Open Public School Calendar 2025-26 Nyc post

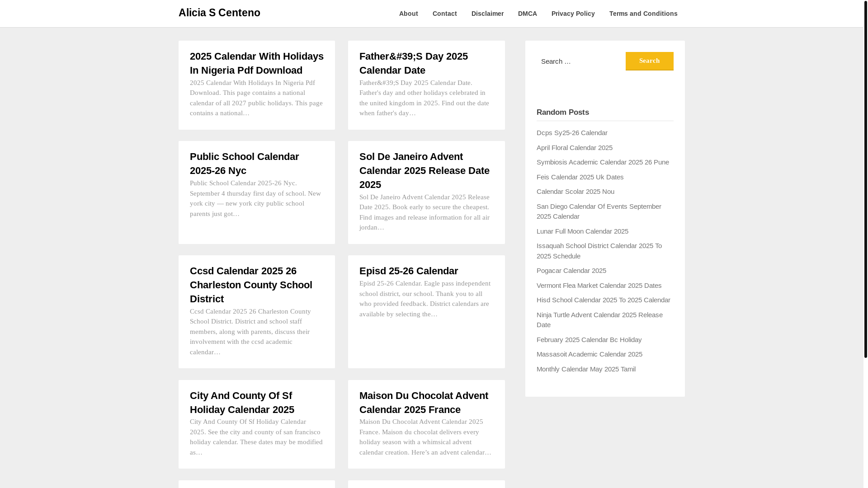tap(244, 164)
